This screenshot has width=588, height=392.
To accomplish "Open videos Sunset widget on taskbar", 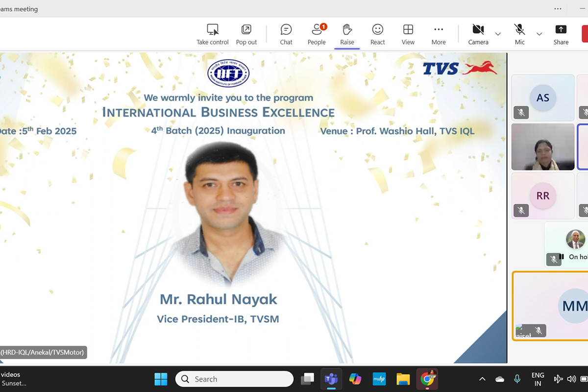I will [x=14, y=379].
